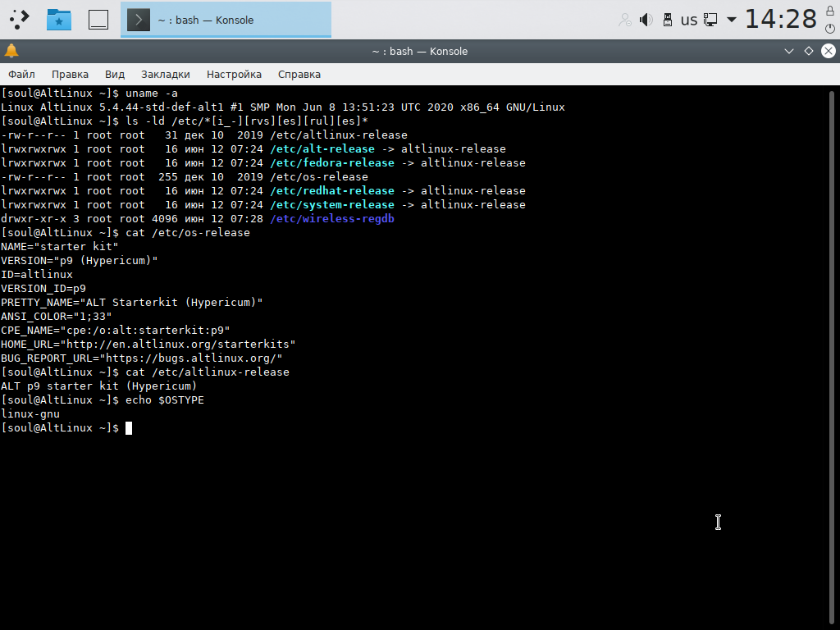Launch the file manager from panel
This screenshot has width=840, height=630.
coord(59,20)
